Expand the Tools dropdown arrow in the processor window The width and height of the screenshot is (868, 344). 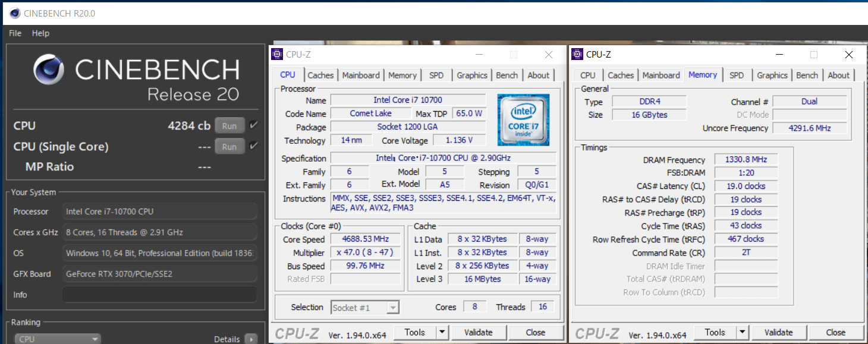point(442,332)
